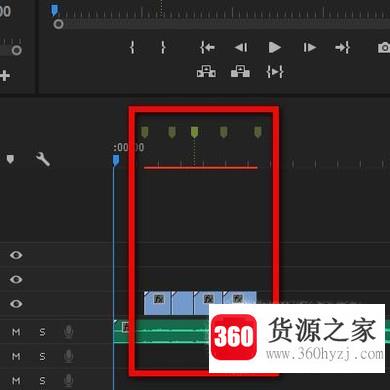
Task: Jump to the Out point
Action: [x=342, y=47]
